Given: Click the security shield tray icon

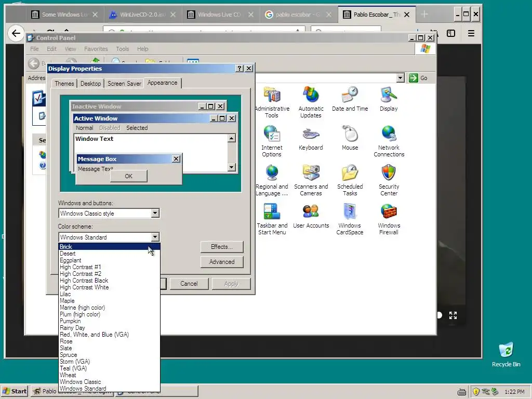Looking at the screenshot, I should tap(476, 392).
